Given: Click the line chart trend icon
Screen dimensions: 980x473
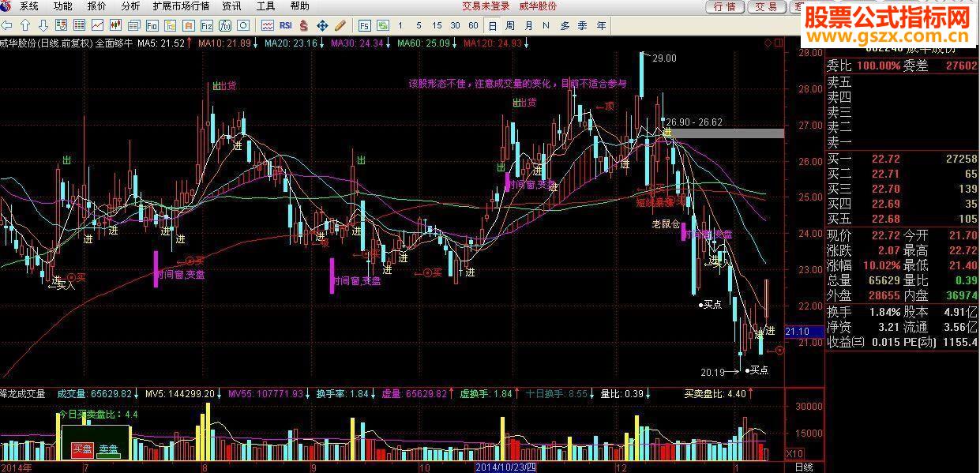Looking at the screenshot, I should click(97, 25).
